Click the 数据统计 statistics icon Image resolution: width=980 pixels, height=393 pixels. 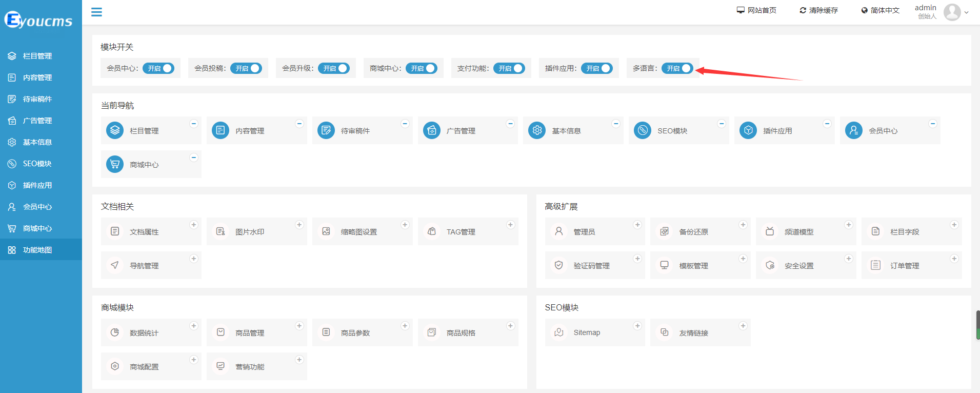[115, 332]
